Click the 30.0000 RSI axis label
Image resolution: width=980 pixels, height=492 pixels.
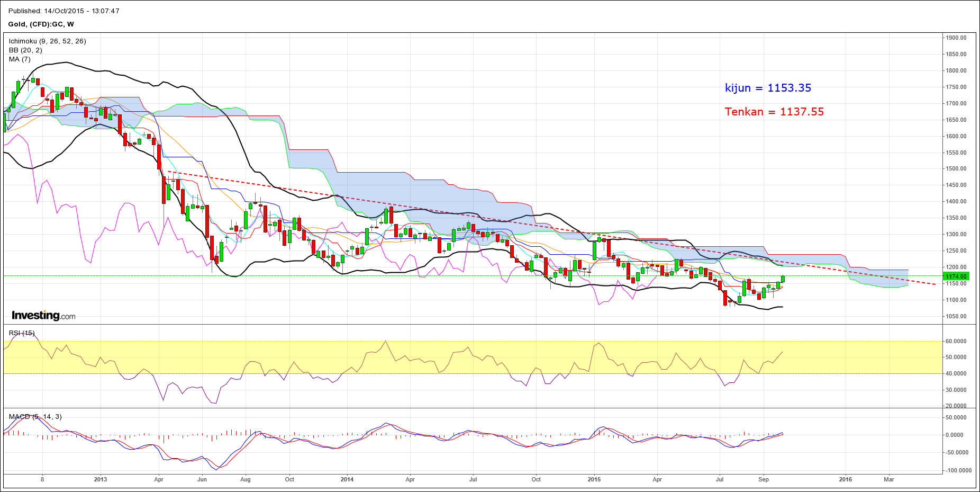(956, 390)
